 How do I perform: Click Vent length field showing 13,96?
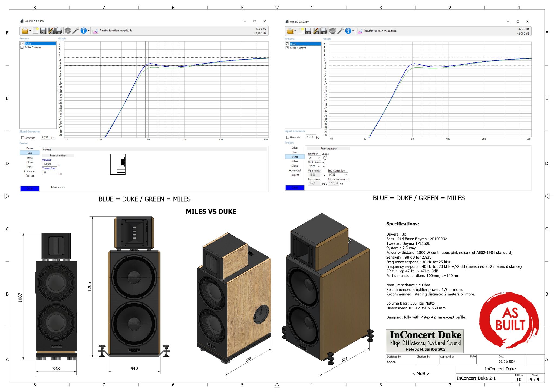[x=314, y=175]
